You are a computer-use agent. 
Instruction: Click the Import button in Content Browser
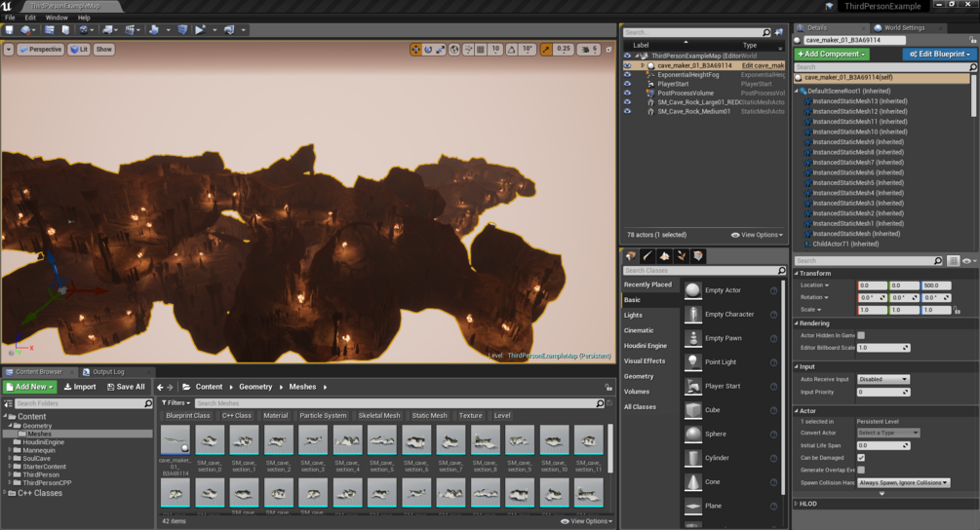80,387
